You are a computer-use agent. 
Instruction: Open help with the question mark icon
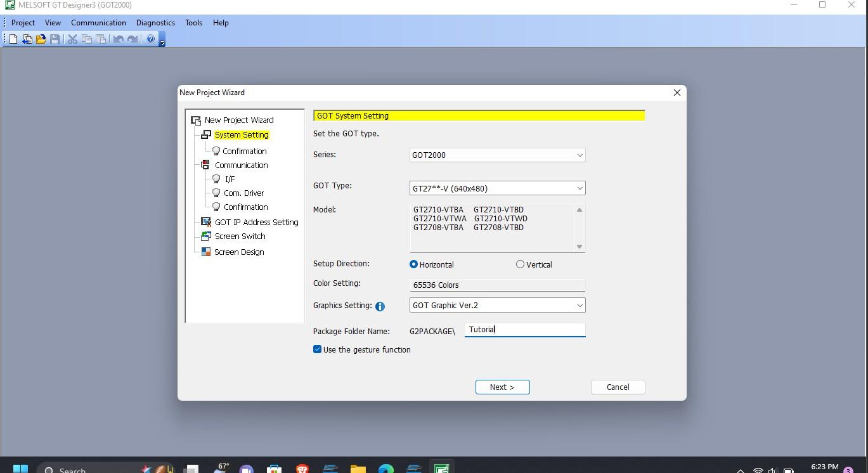click(x=150, y=39)
